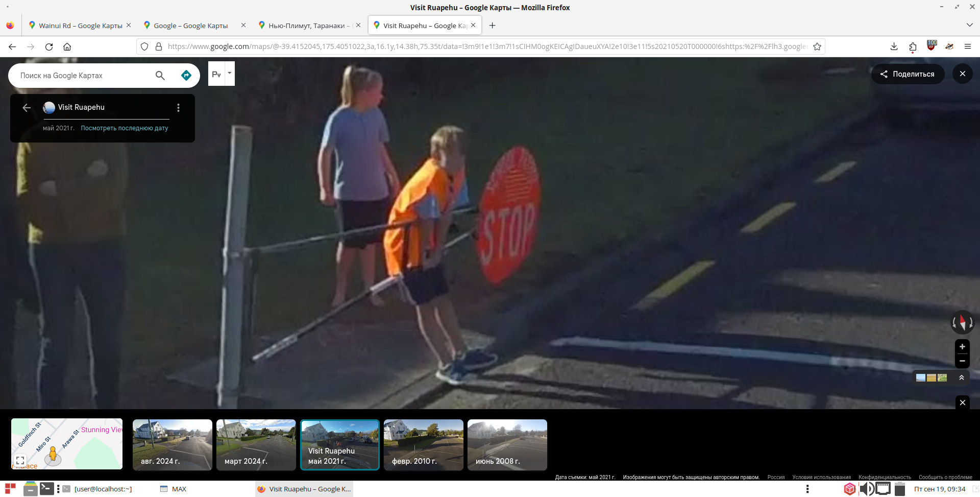Select the авг. 2024 г. imagery thumbnail
Screen dimensions: 980x497
tap(173, 445)
